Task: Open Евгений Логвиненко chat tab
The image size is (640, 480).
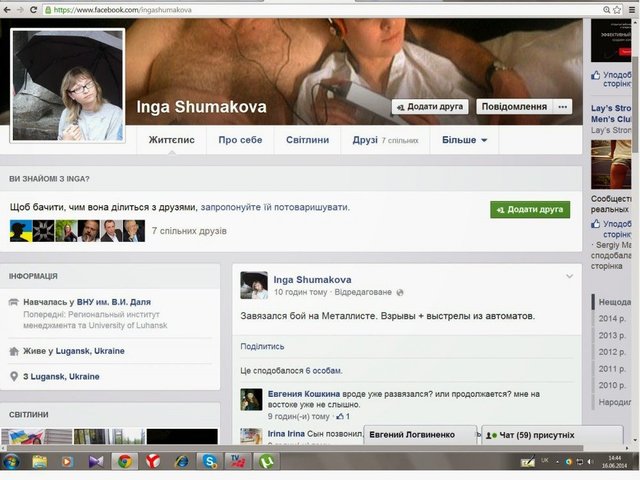Action: (420, 435)
